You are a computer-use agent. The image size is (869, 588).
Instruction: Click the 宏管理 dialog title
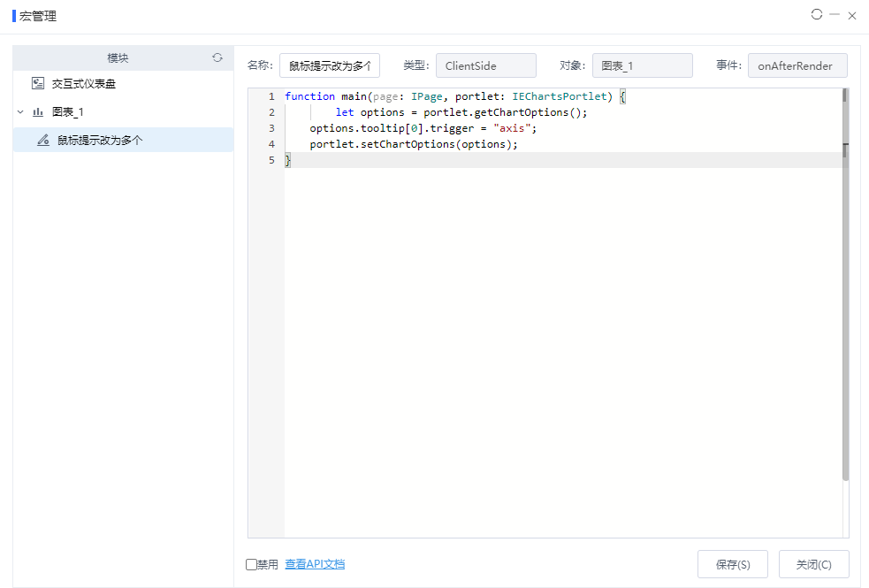pos(38,16)
